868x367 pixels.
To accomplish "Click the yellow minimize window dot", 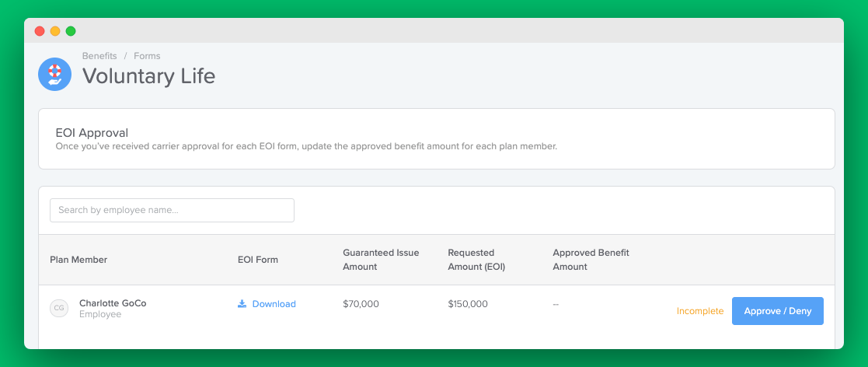I will [x=55, y=31].
